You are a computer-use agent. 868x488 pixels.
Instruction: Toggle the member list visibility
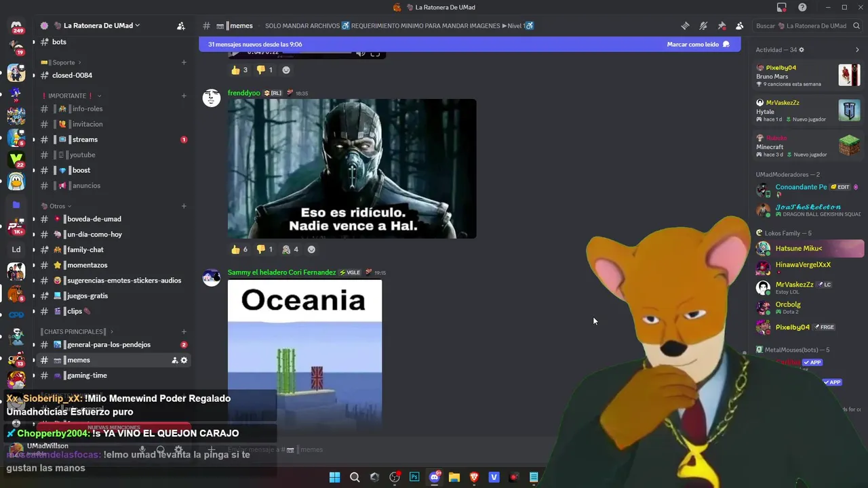[x=740, y=26]
